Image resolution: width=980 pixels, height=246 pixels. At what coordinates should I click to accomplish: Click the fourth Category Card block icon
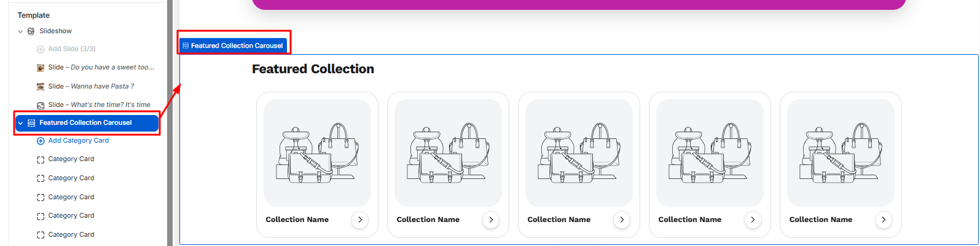[41, 216]
